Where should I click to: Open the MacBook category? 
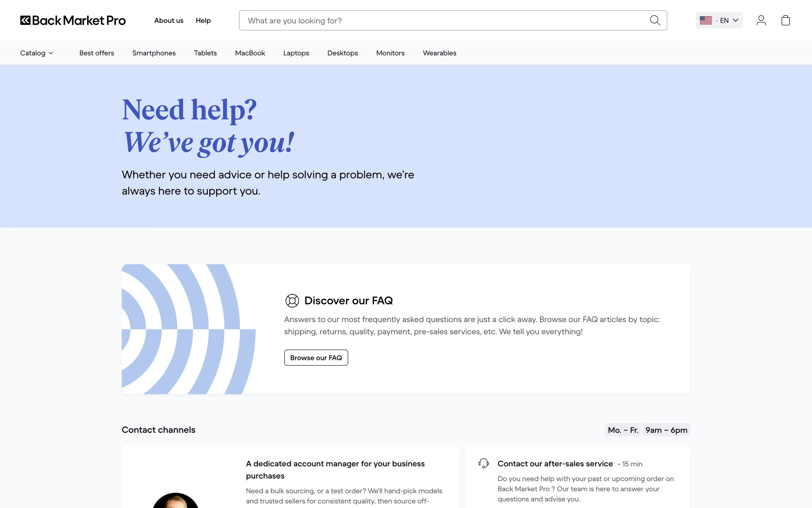250,53
